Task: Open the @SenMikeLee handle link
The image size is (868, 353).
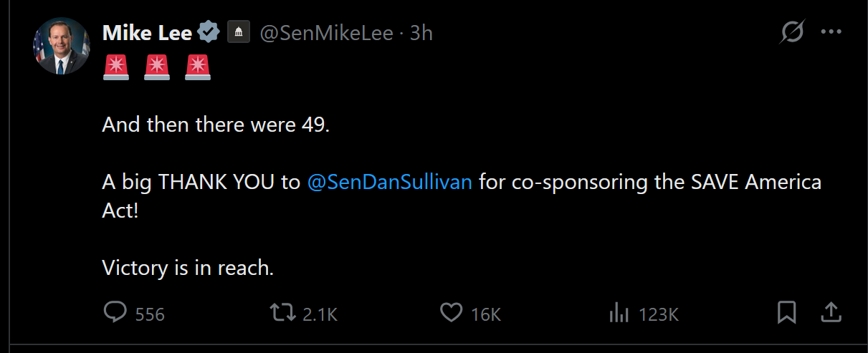Action: (x=326, y=33)
